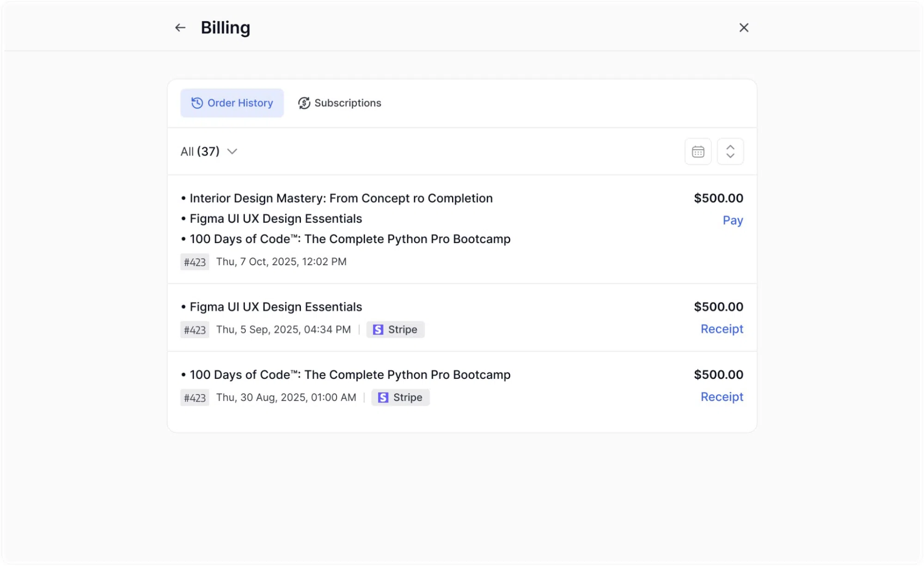Open the Subscriptions tab
The width and height of the screenshot is (924, 566).
[x=339, y=103]
